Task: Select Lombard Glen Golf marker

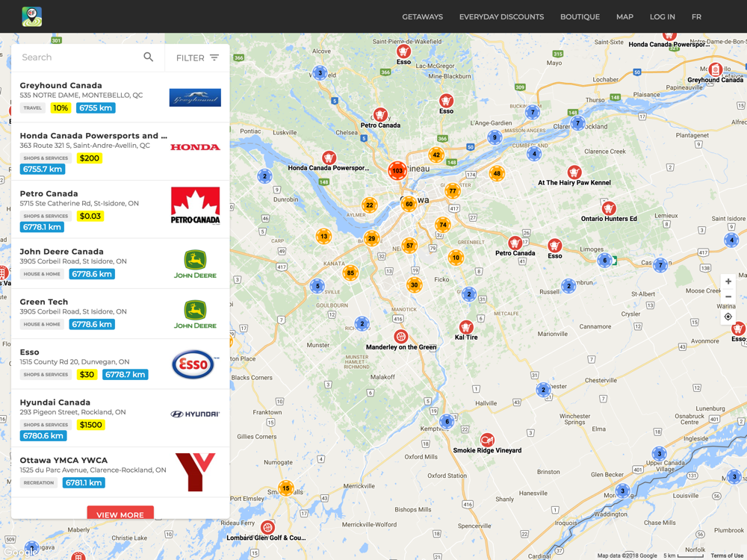Action: pos(267,528)
